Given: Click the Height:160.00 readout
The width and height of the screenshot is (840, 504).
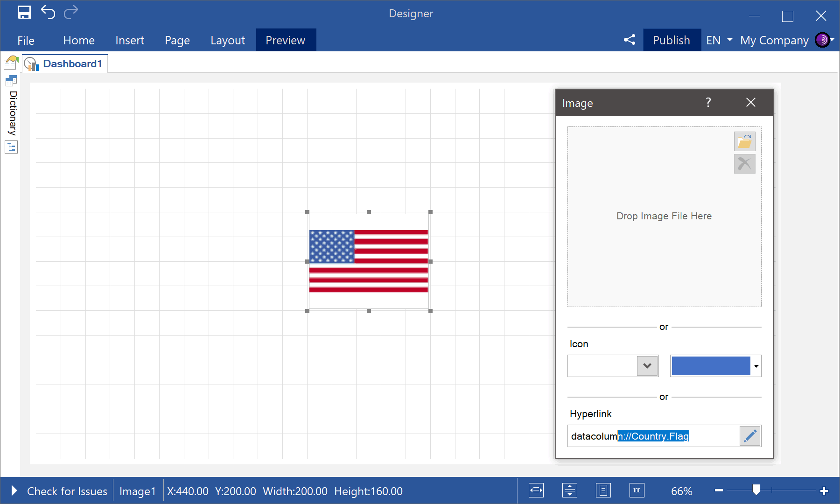Looking at the screenshot, I should (368, 491).
